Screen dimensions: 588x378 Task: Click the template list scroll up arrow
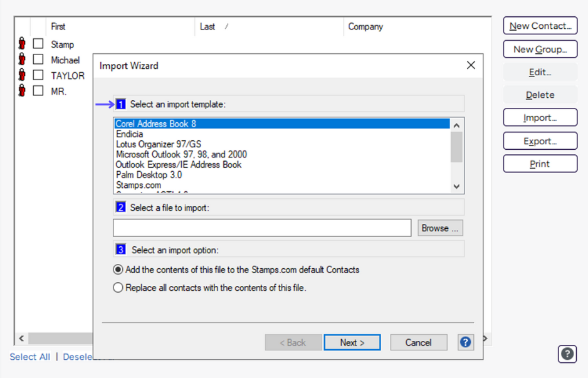456,125
